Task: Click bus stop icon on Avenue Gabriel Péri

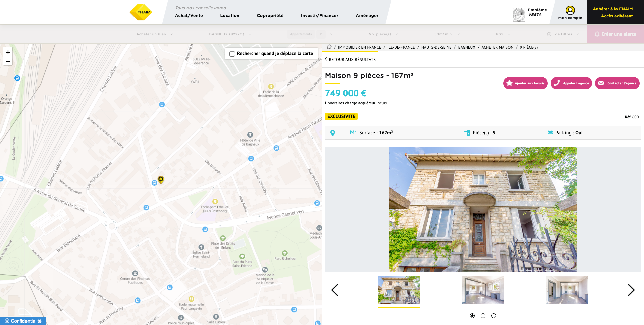Action: pyautogui.click(x=205, y=230)
